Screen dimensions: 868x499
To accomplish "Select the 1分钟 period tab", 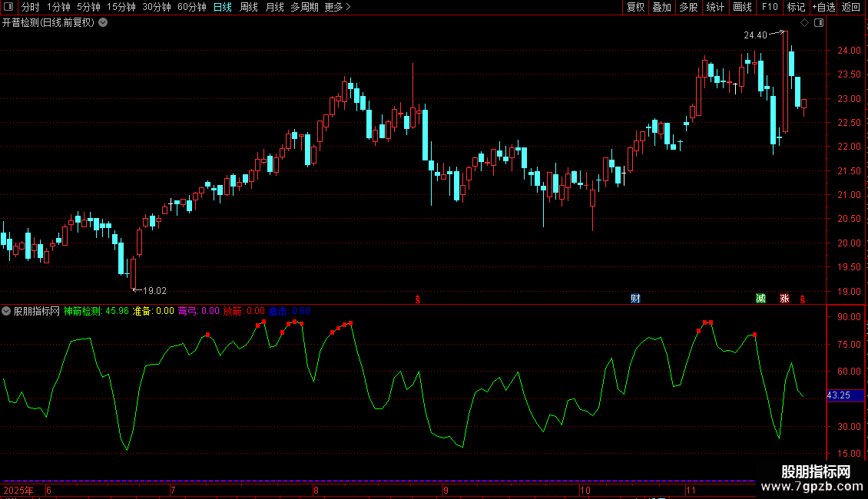I will click(58, 7).
